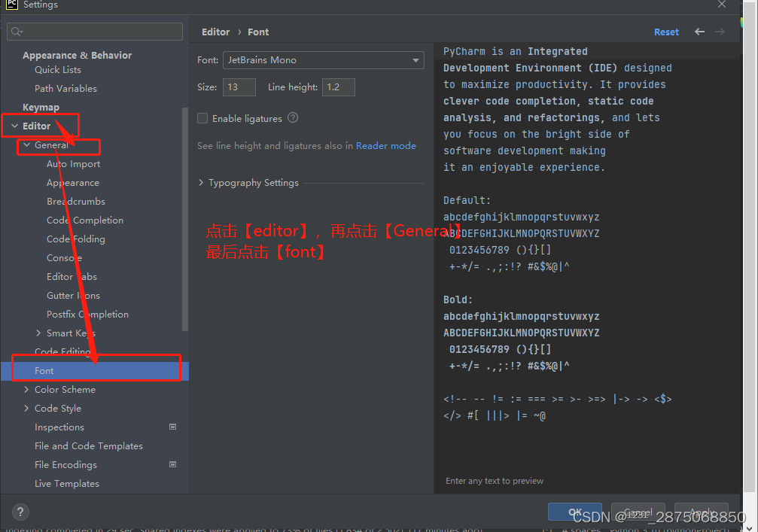The width and height of the screenshot is (758, 532).
Task: Expand the Color Scheme node
Action: (x=26, y=390)
